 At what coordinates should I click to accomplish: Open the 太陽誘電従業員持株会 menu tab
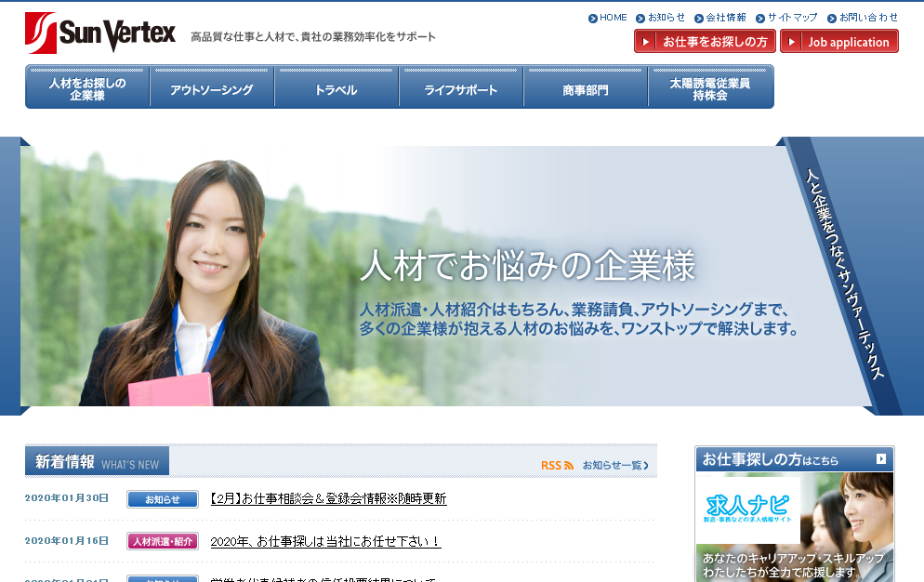coord(711,87)
